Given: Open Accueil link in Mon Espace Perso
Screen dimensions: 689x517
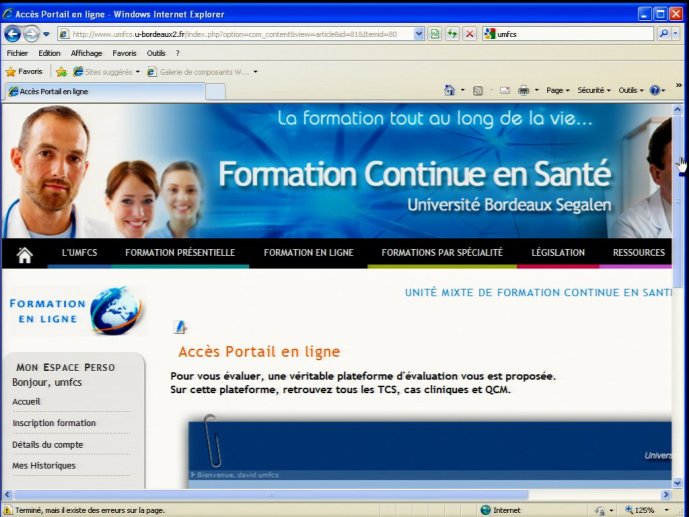Looking at the screenshot, I should [26, 401].
